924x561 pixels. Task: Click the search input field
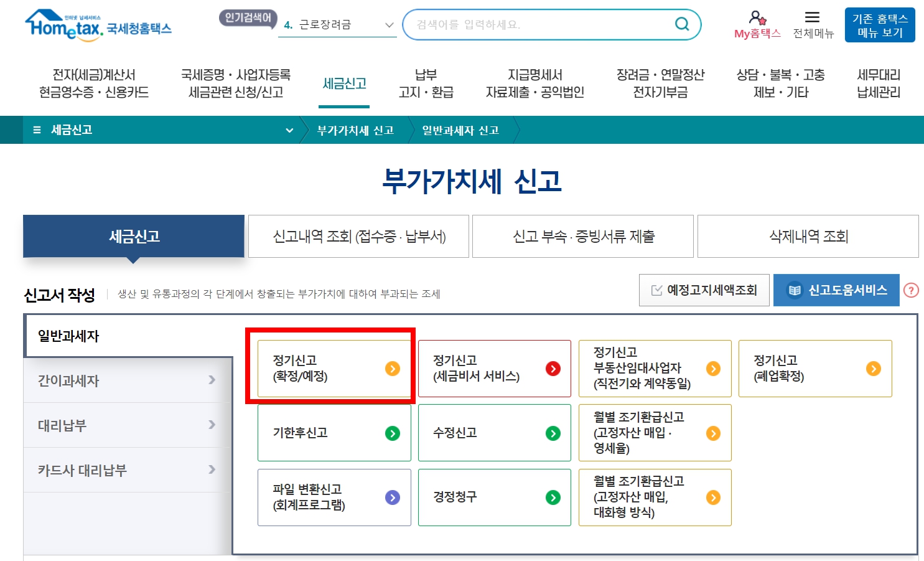[x=541, y=25]
